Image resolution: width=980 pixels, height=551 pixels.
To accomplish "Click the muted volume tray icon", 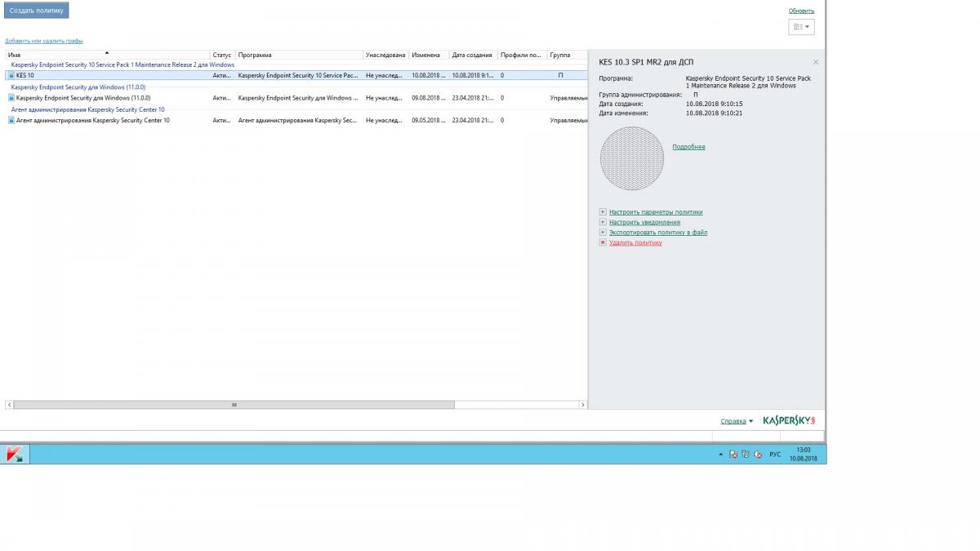I will [x=759, y=455].
